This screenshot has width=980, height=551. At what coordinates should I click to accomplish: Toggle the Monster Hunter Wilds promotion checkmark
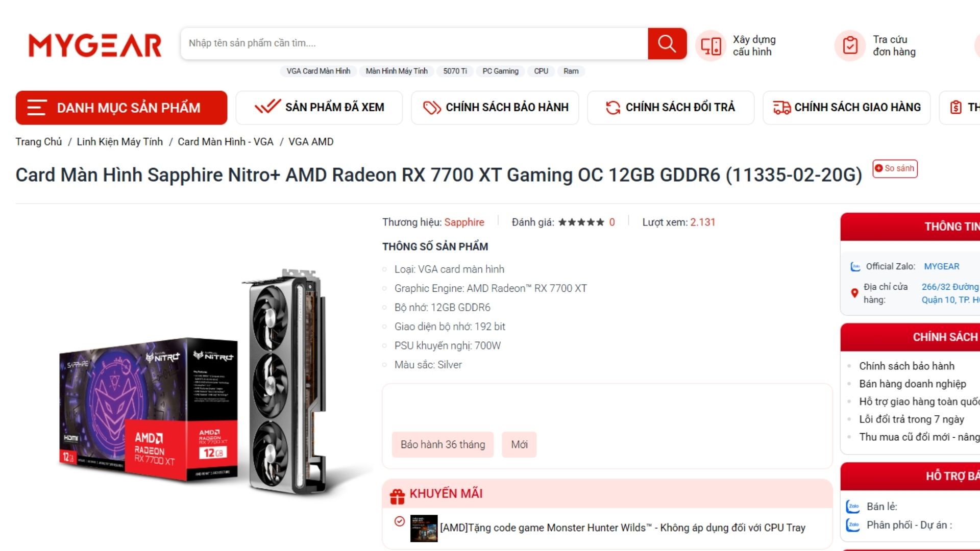[x=400, y=521]
